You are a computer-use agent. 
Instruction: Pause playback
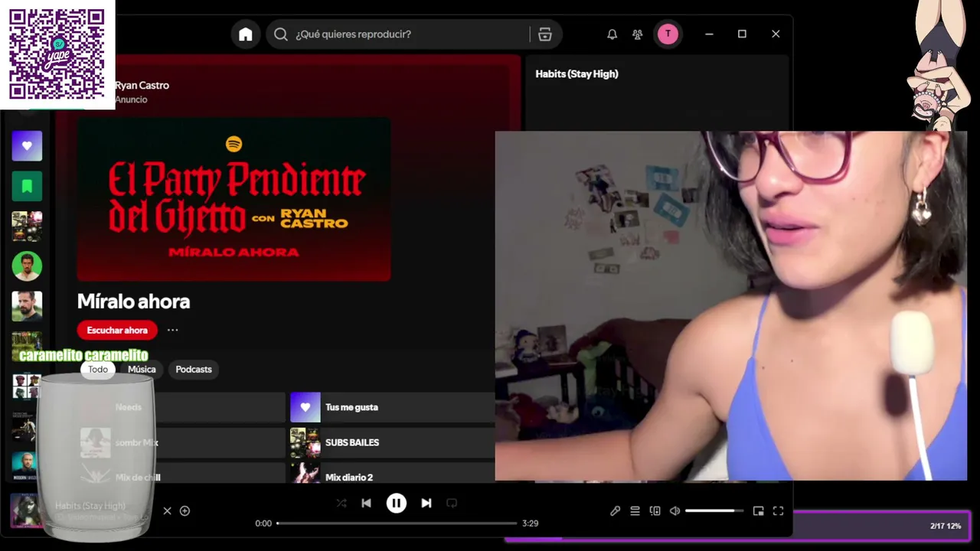(396, 503)
